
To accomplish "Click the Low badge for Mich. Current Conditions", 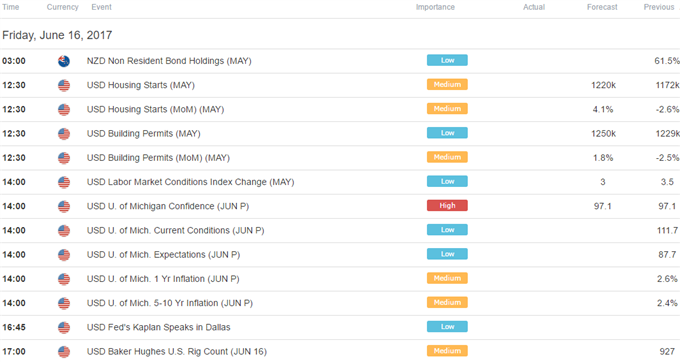I will pos(447,230).
